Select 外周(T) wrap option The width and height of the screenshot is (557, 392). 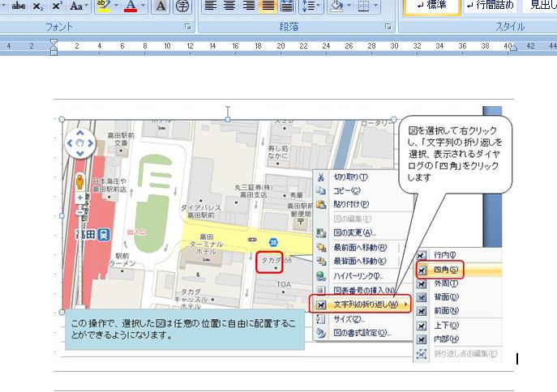[x=458, y=283]
